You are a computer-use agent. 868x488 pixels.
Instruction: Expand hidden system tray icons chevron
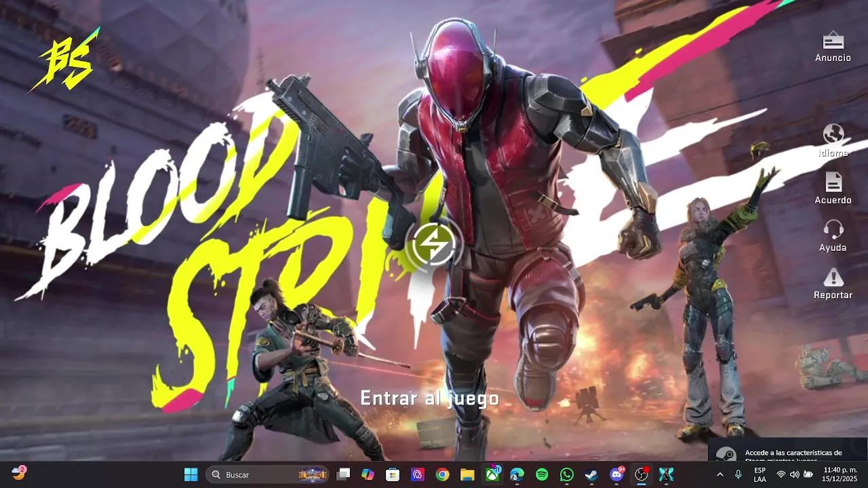(719, 474)
